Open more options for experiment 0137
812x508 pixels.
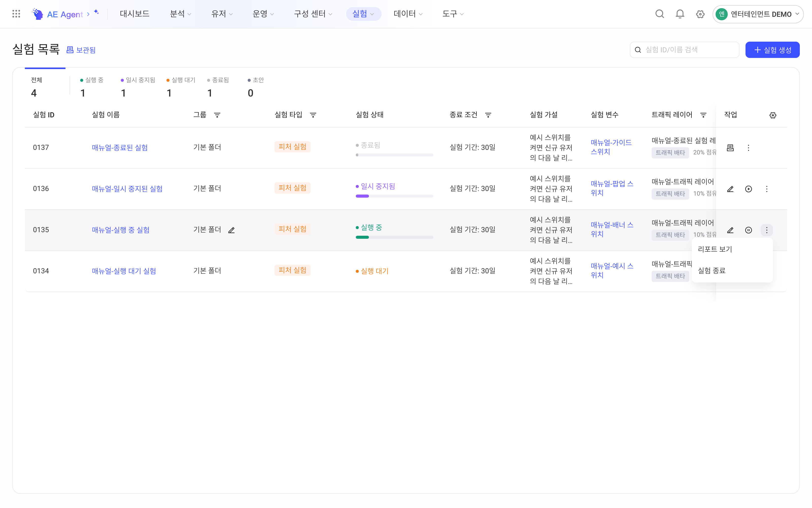pos(748,148)
